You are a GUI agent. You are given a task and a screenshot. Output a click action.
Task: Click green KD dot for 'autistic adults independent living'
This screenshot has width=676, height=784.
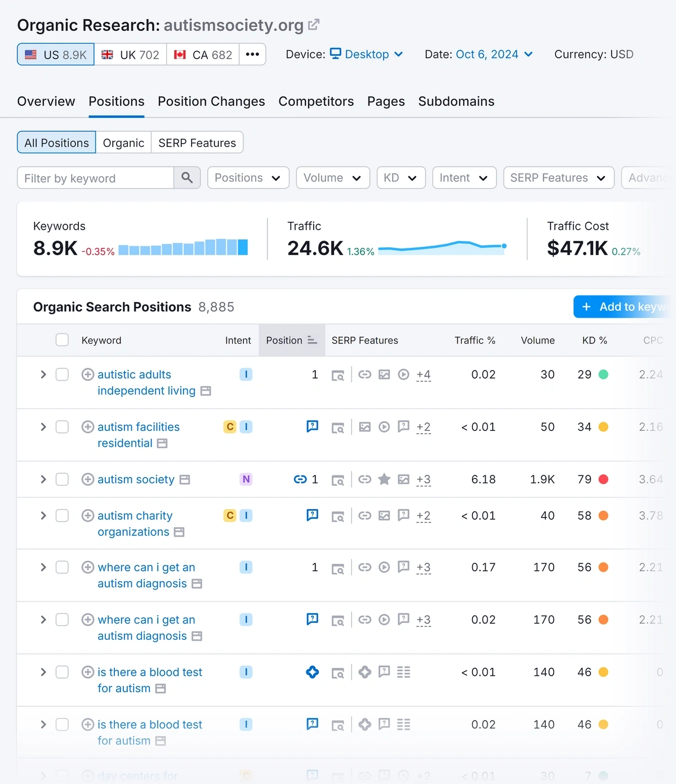coord(603,375)
